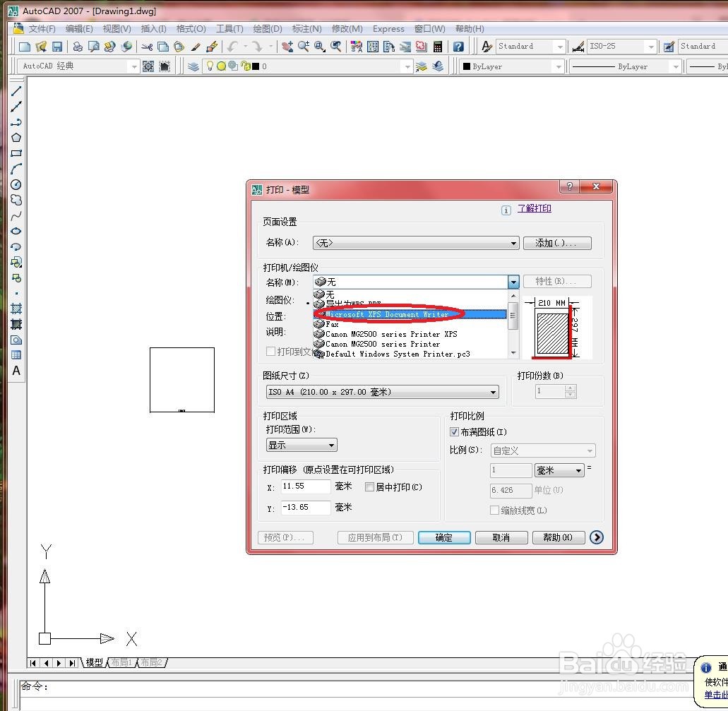Click the Copy icon in toolbar
The width and height of the screenshot is (728, 711).
[x=163, y=47]
